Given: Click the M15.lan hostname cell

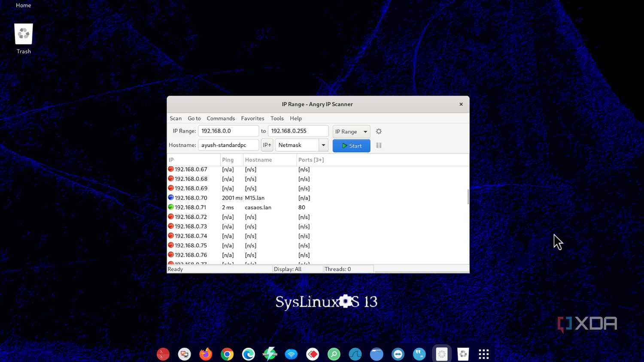Looking at the screenshot, I should point(255,198).
